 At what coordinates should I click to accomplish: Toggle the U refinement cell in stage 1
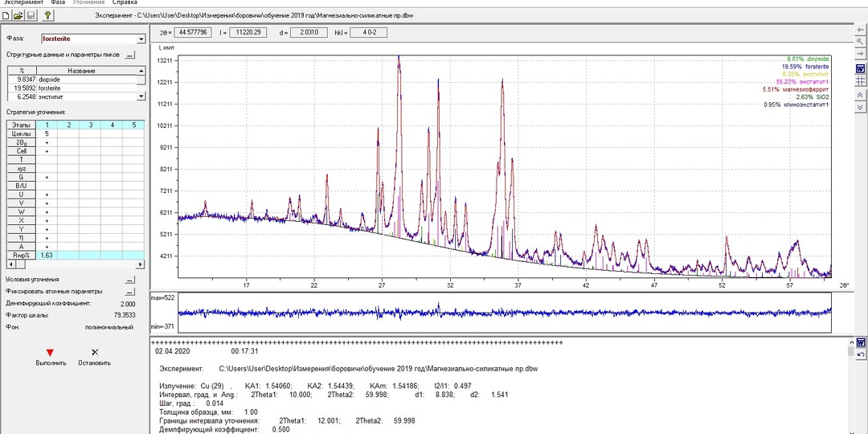[47, 194]
